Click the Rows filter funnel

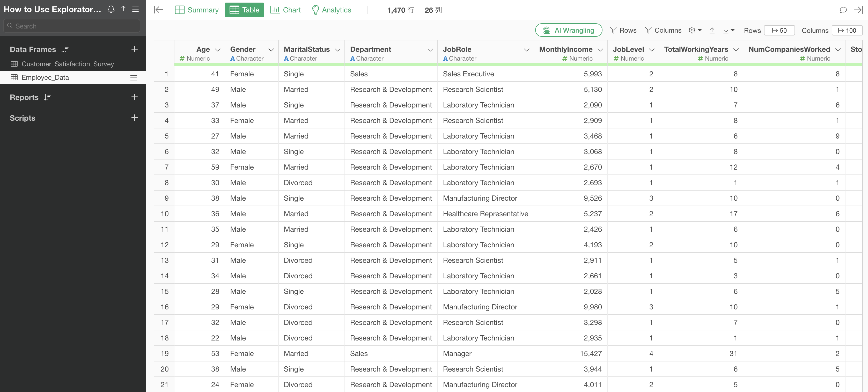(x=623, y=30)
